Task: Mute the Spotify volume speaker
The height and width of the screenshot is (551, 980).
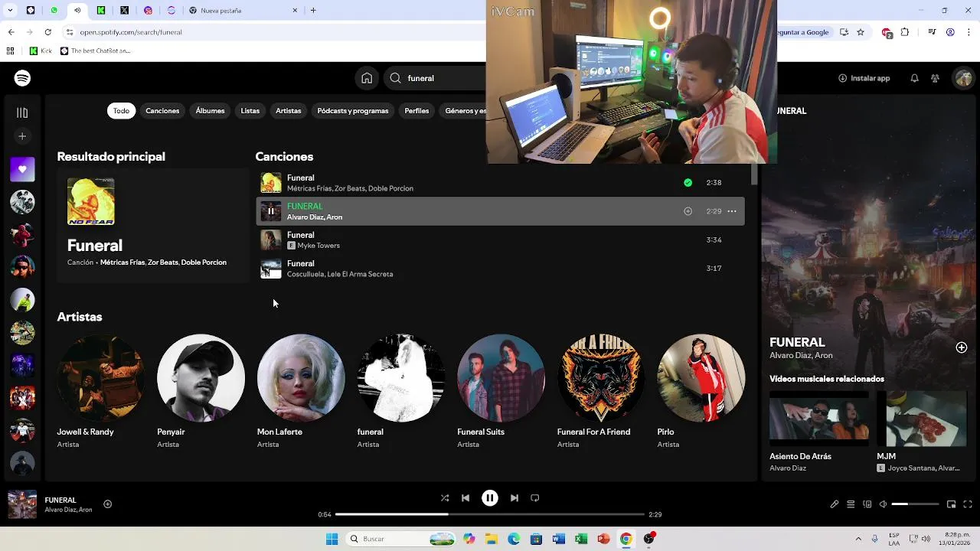Action: coord(883,504)
